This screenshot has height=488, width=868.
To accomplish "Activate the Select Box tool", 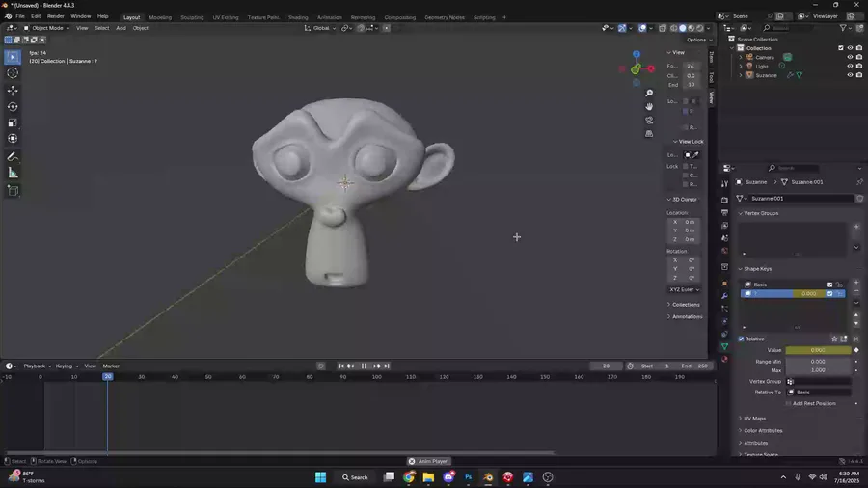I will click(x=13, y=57).
